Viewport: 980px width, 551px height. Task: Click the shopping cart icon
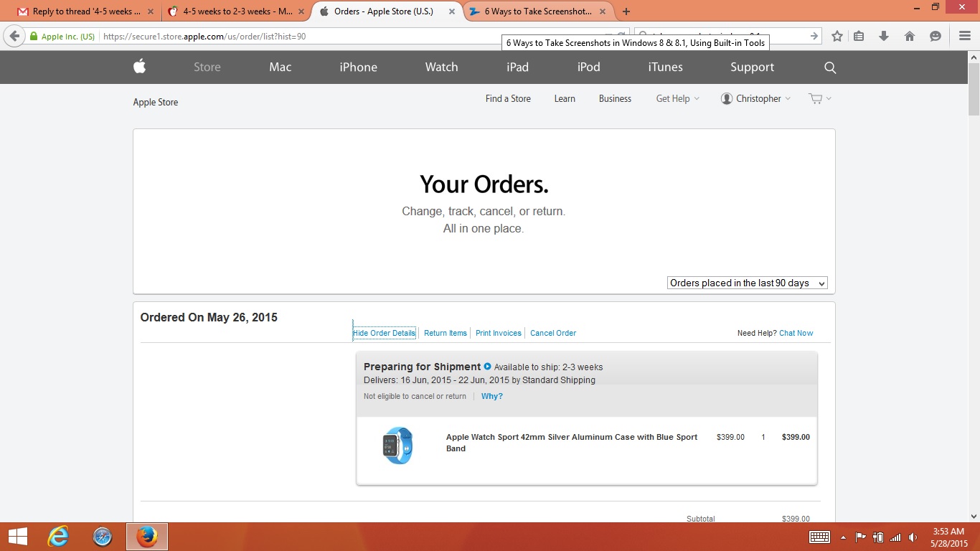click(x=816, y=98)
